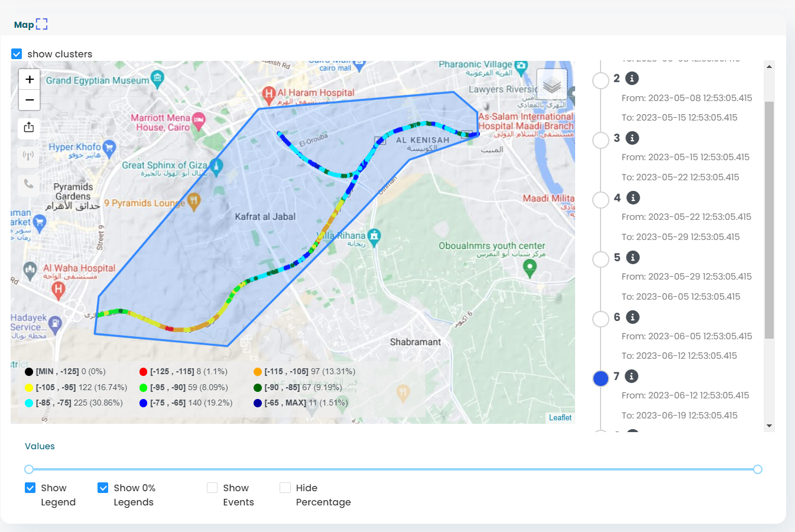Click the red [-125 , -115] legend swatch

pos(143,372)
